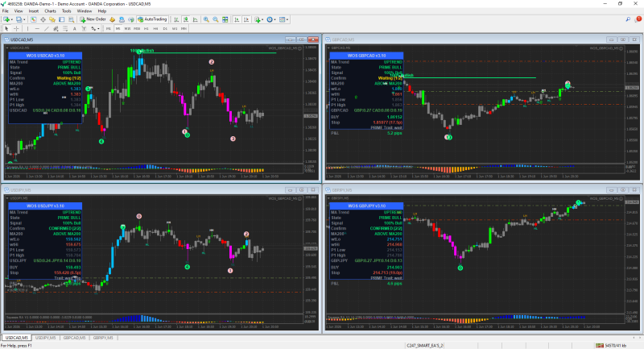The width and height of the screenshot is (644, 349).
Task: Open the Window menu
Action: coord(85,11)
